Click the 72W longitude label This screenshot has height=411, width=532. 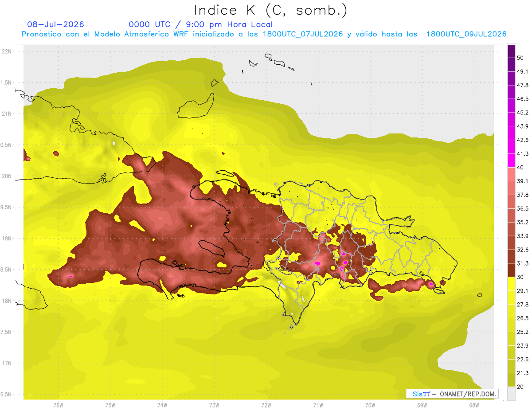tap(266, 405)
